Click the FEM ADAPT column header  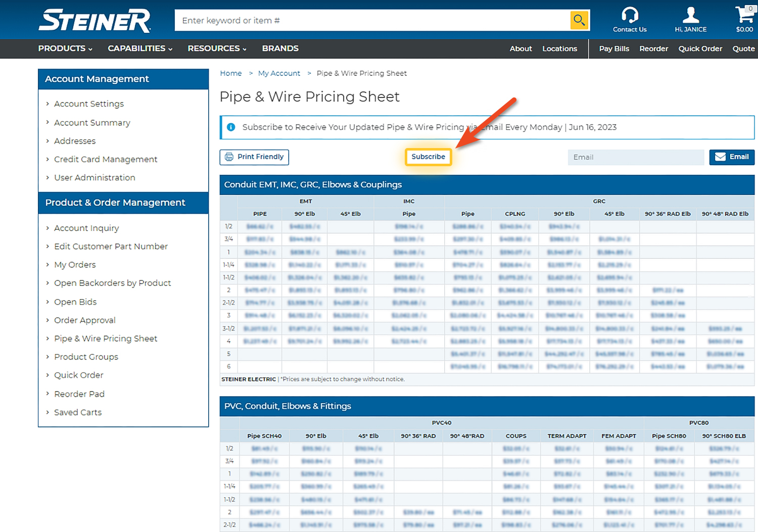(x=619, y=436)
